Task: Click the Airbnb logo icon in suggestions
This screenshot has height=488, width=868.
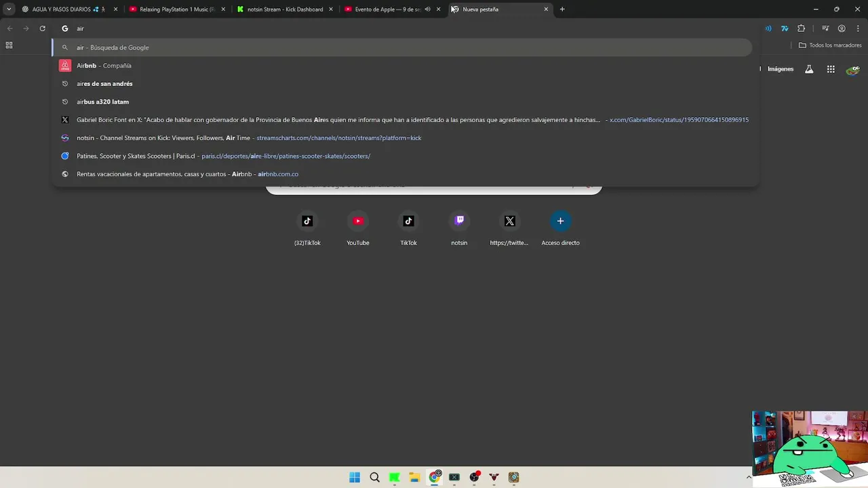Action: tap(65, 66)
